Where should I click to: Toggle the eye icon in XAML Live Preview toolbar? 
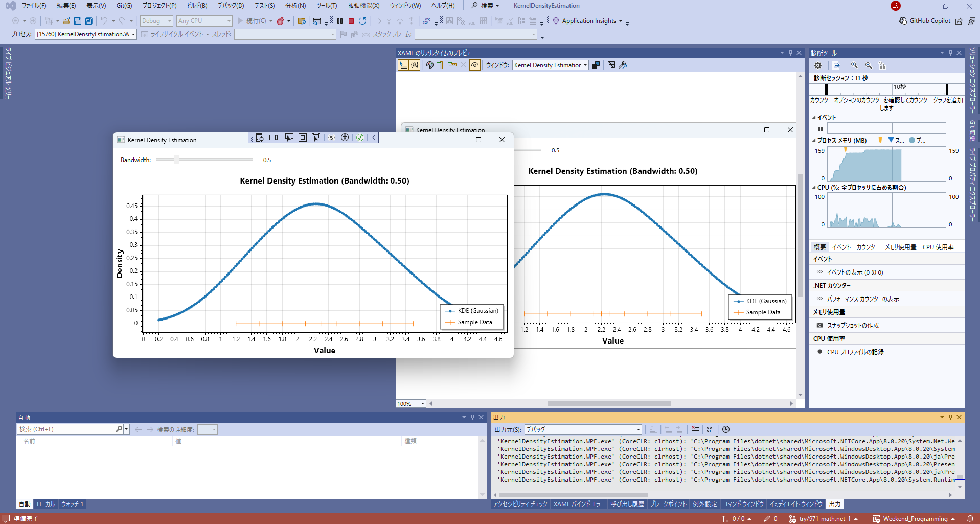[475, 65]
